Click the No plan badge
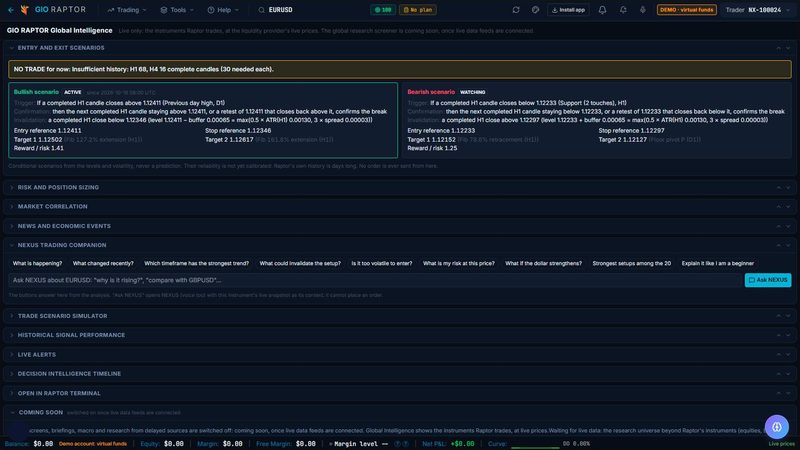The width and height of the screenshot is (800, 450). [x=417, y=10]
